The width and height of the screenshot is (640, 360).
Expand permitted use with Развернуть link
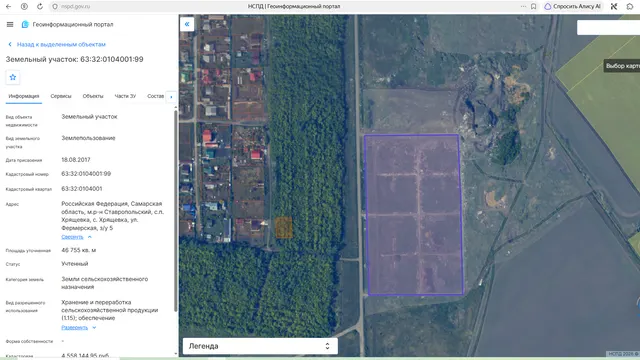tap(78, 327)
